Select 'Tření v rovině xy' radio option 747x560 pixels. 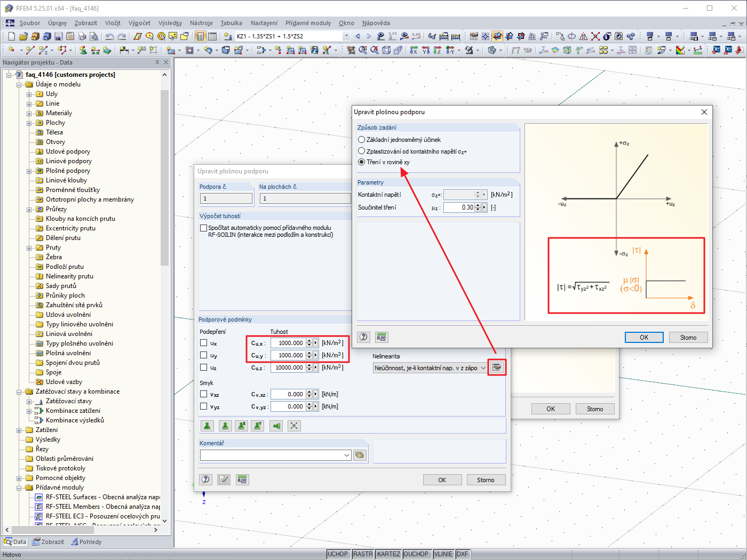pos(361,162)
